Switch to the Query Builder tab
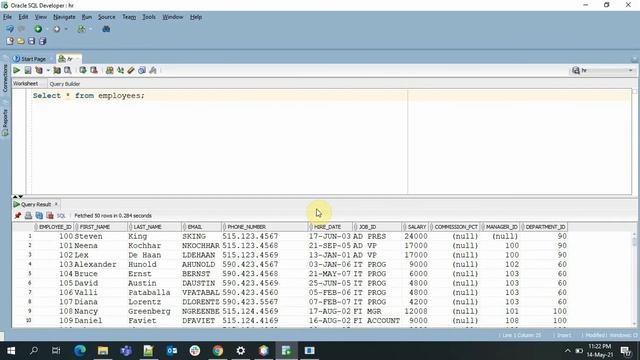Viewport: 640px width, 360px height. tap(64, 84)
